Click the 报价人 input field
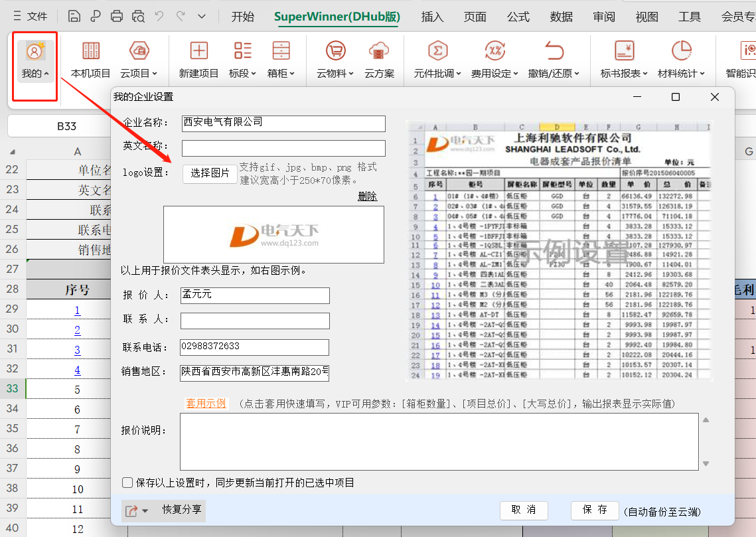This screenshot has width=756, height=537. pos(255,295)
